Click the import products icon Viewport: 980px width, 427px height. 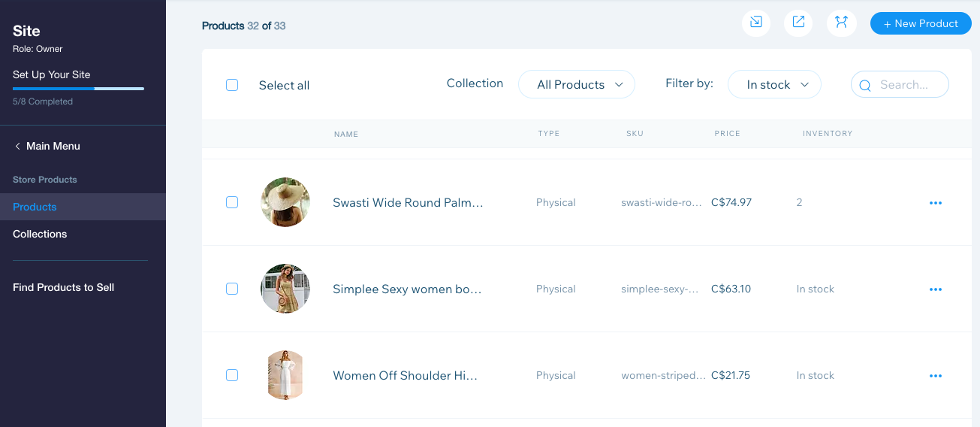coord(756,23)
